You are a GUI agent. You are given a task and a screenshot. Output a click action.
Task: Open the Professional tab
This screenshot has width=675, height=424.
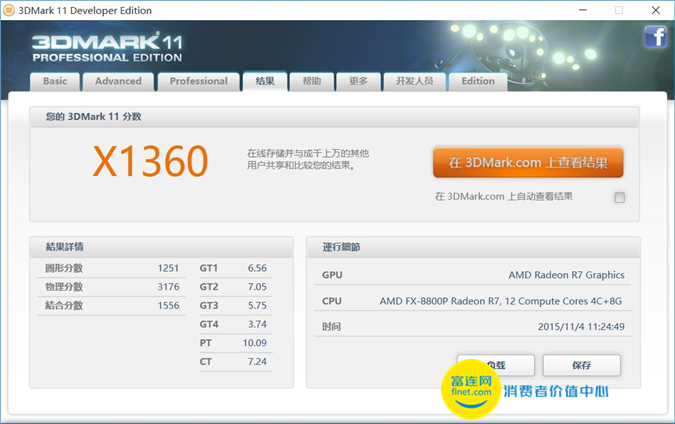pos(198,81)
